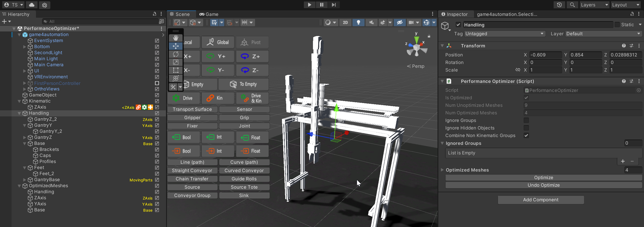Select the Rotate tool in scene overlay
Image resolution: width=644 pixels, height=227 pixels.
coord(175,54)
